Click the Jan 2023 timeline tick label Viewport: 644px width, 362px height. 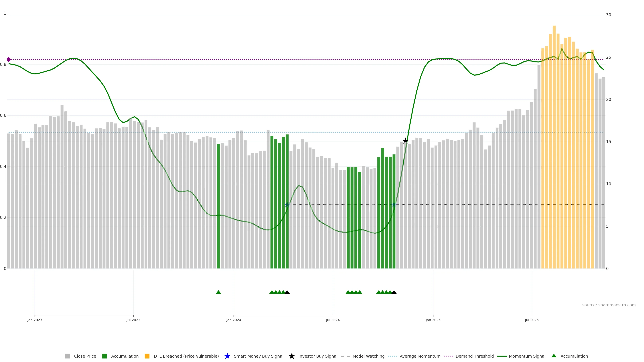tap(35, 320)
